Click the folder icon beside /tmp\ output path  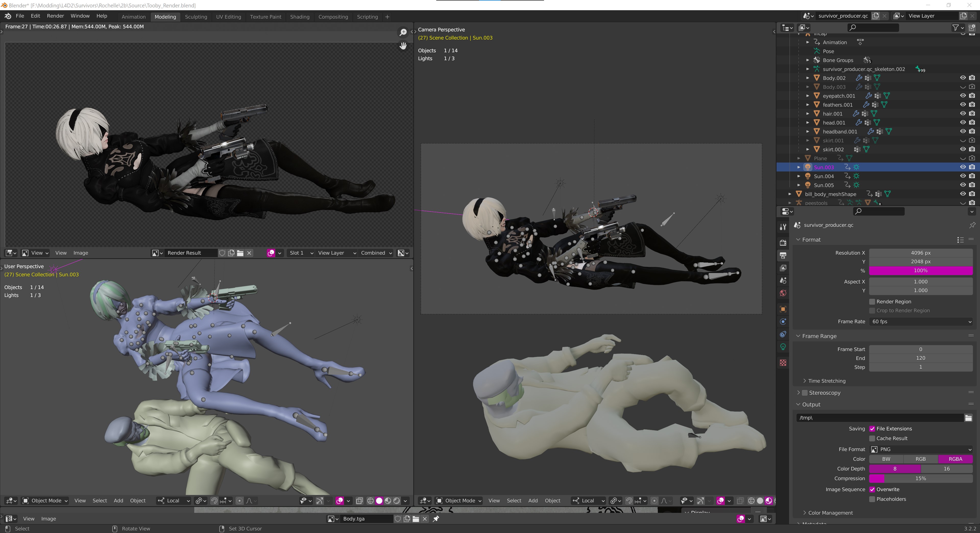(968, 418)
